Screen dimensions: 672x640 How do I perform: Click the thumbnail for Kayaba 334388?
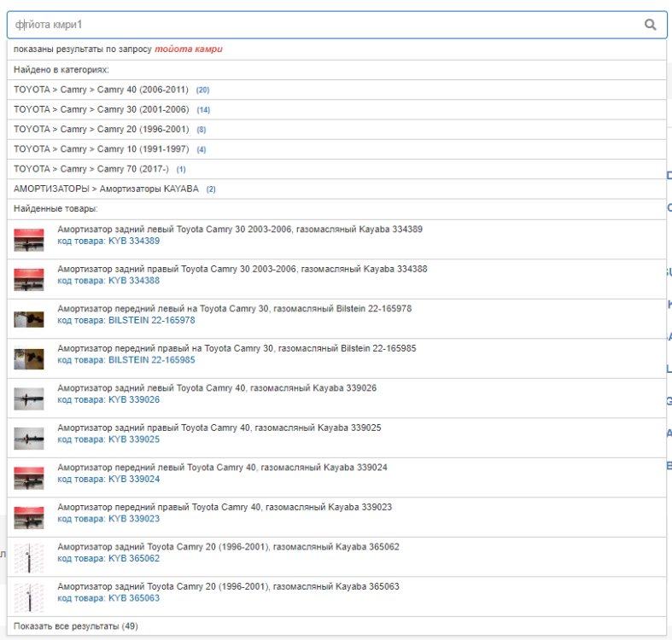(x=29, y=279)
